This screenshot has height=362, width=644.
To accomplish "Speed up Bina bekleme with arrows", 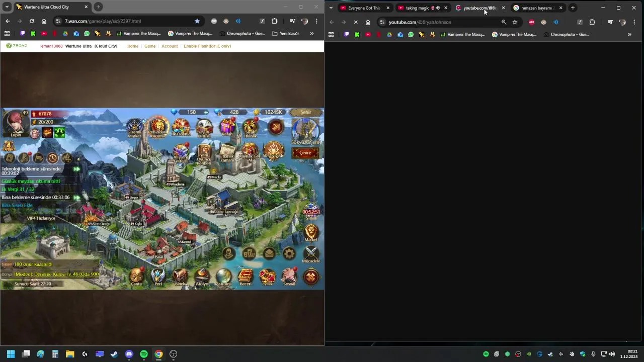I will pyautogui.click(x=76, y=198).
